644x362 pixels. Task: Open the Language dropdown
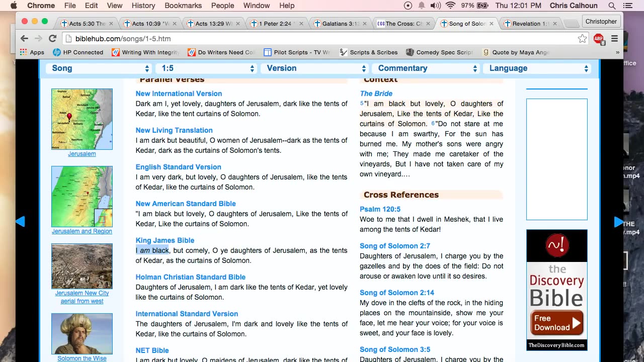pyautogui.click(x=537, y=68)
